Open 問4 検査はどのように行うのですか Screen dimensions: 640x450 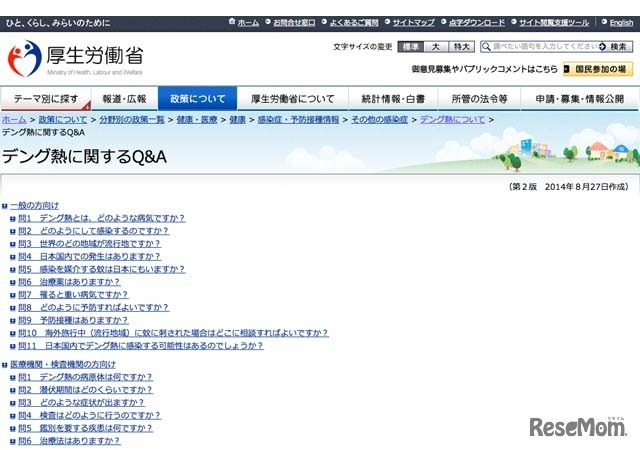pyautogui.click(x=90, y=415)
